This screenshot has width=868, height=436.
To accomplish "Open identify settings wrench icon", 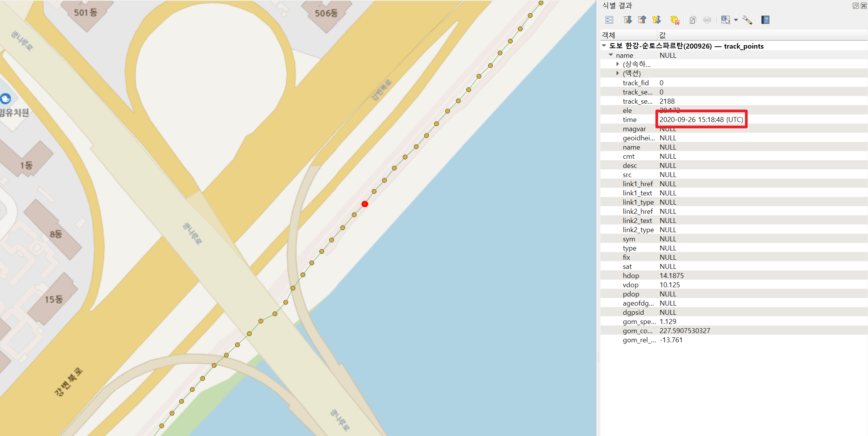I will [x=747, y=20].
